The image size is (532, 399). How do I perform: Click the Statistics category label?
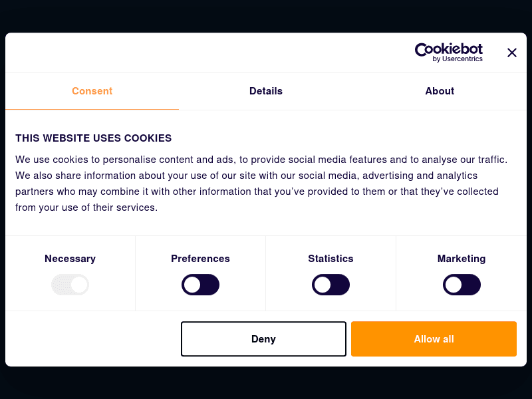(331, 259)
